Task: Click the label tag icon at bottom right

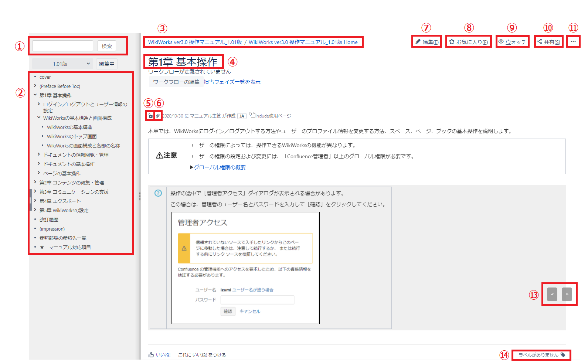Action: (563, 355)
